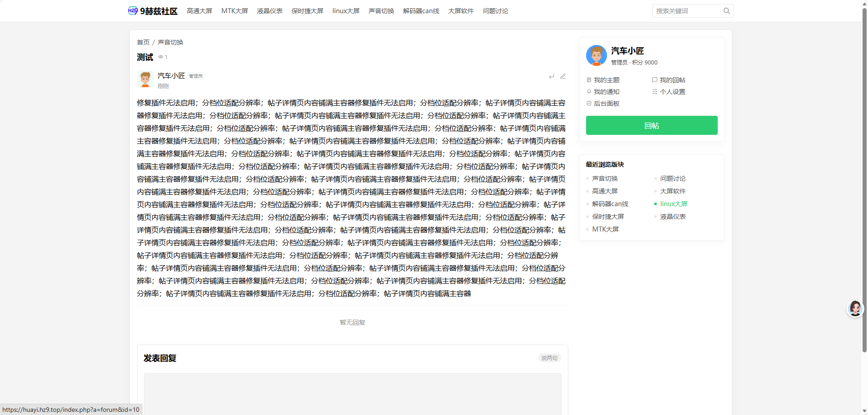The image size is (868, 415).
Task: Open 解码器can线 in the top navigation
Action: pos(421,11)
